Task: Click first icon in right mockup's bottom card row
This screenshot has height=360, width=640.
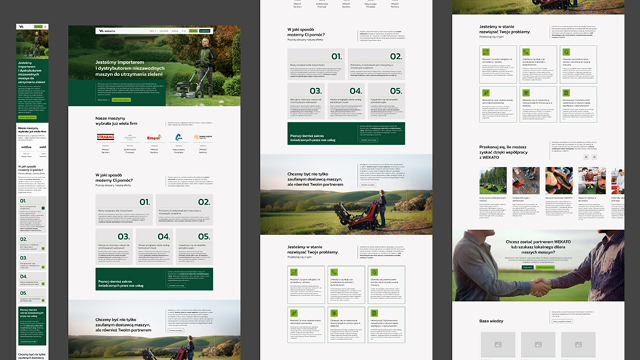Action: click(486, 93)
